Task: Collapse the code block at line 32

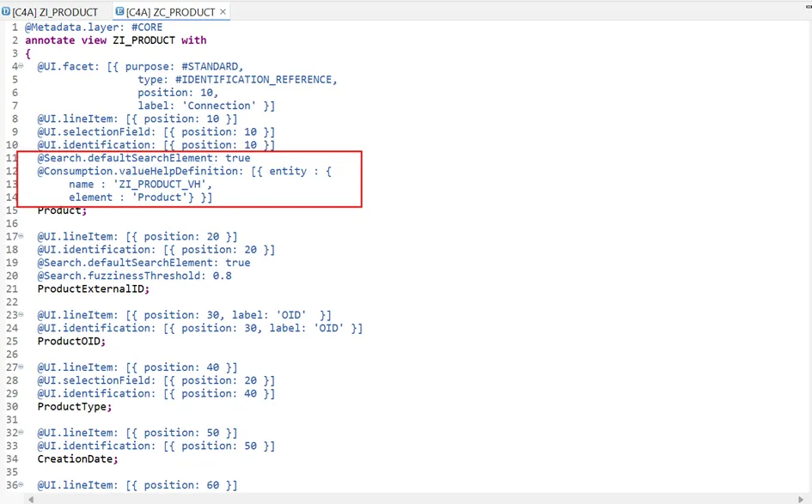Action: click(21, 434)
